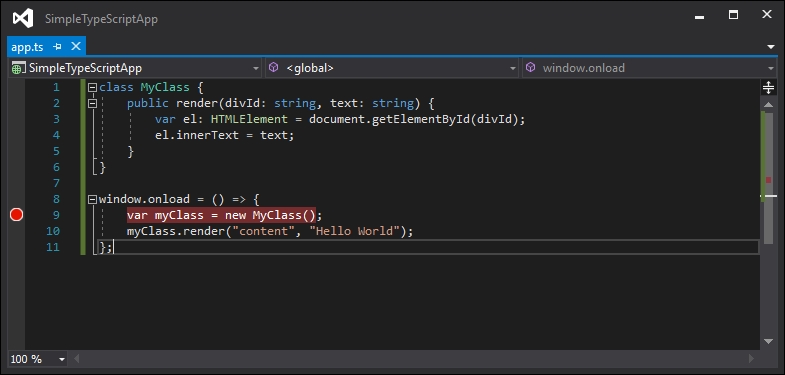Click the vertical scrollbar up arrow
This screenshot has width=785, height=375.
(x=768, y=104)
